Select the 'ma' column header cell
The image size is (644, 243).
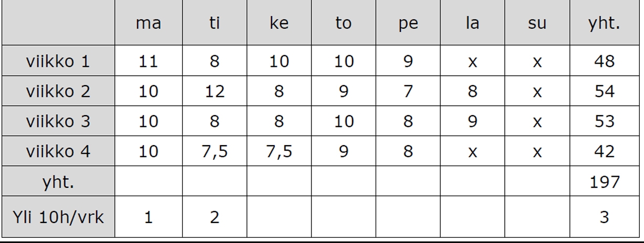coord(148,24)
